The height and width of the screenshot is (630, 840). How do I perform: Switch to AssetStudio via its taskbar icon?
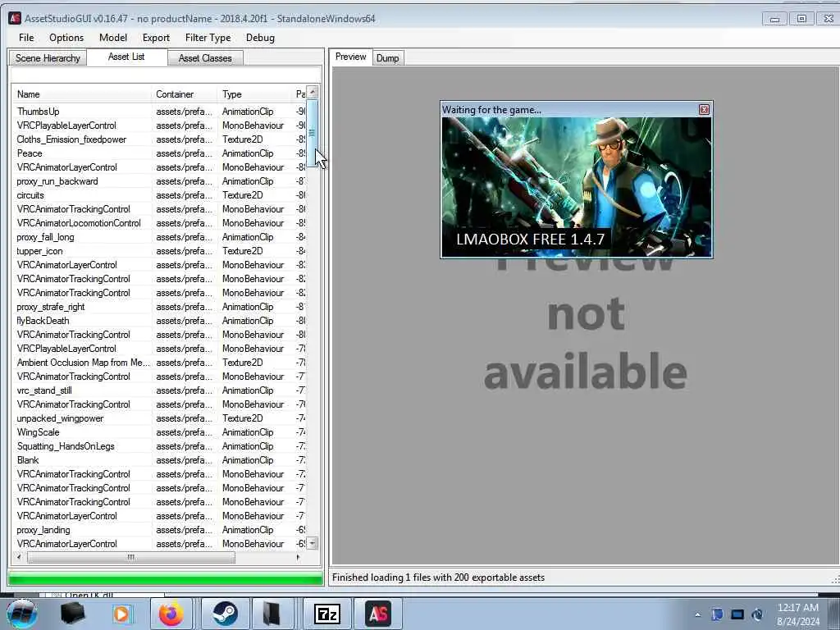click(x=377, y=614)
